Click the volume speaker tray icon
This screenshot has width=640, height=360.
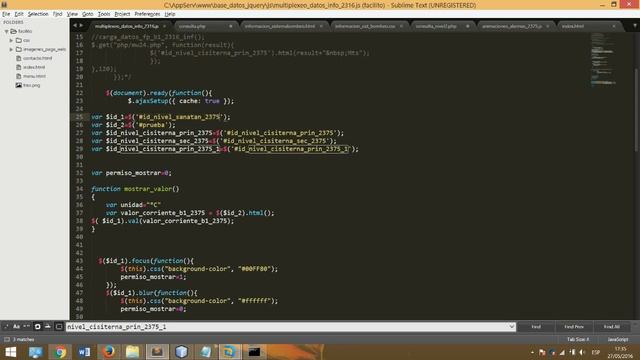tap(582, 352)
